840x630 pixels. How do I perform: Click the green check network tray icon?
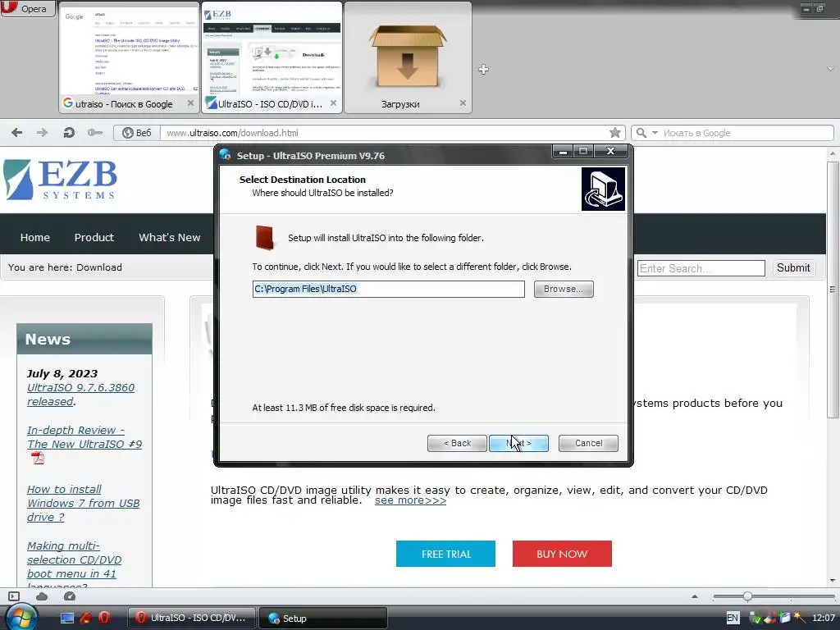pyautogui.click(x=756, y=618)
